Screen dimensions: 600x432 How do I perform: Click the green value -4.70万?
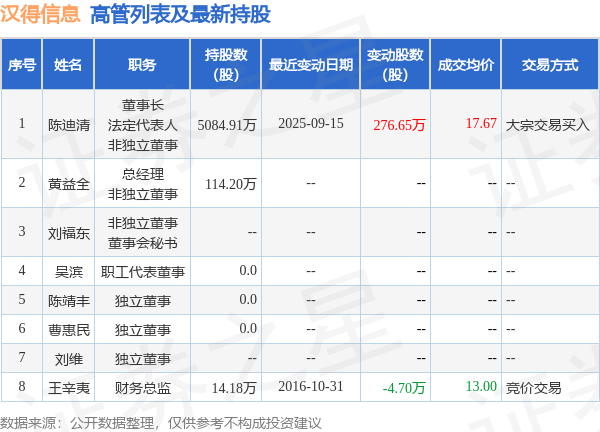[404, 388]
